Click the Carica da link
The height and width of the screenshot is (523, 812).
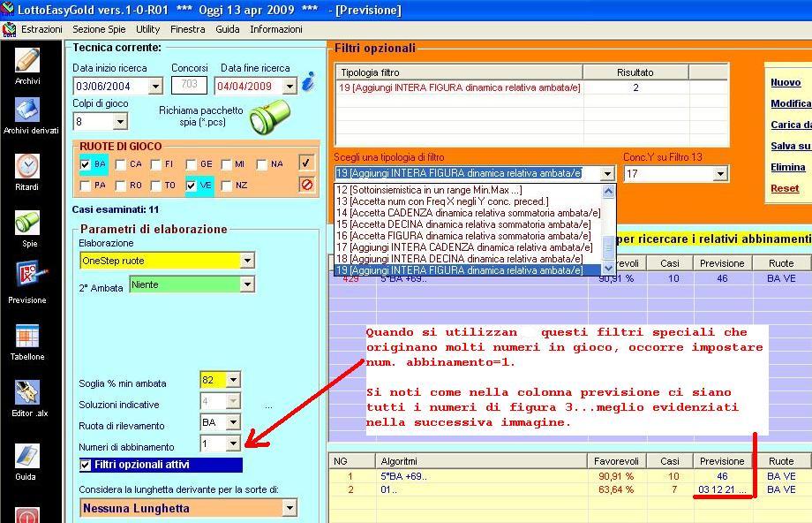pos(791,125)
